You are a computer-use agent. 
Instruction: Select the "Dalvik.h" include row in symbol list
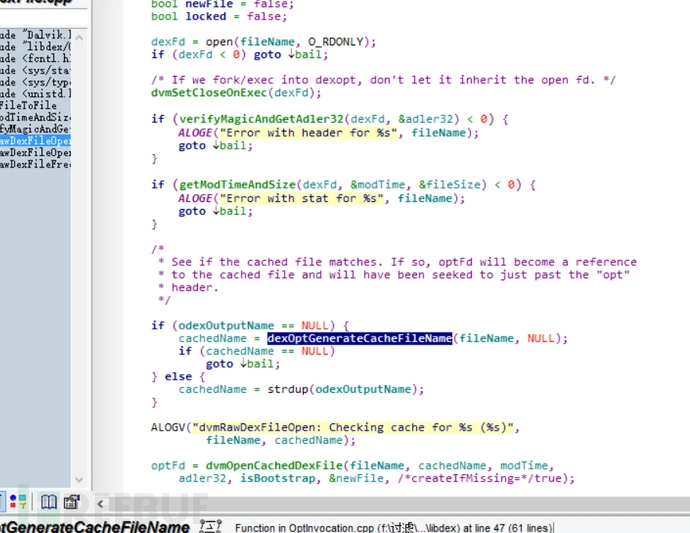click(x=35, y=35)
